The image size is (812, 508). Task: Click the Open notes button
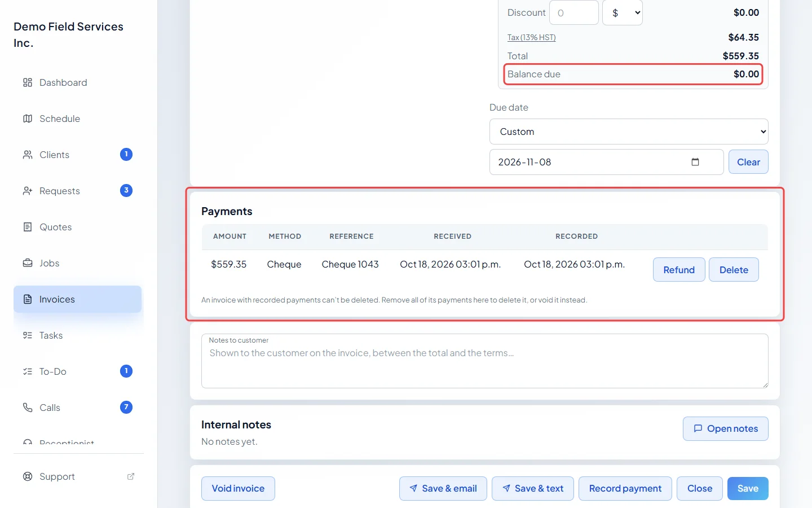pyautogui.click(x=726, y=428)
